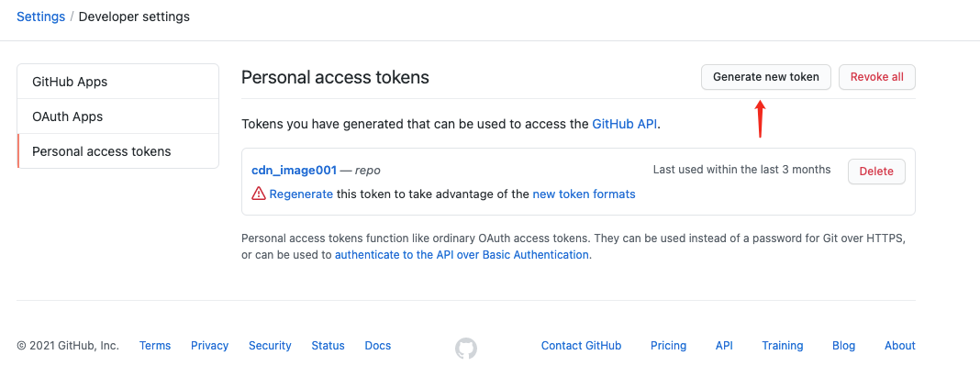Screen dimensions: 980x377
Task: Follow the GitHub API link
Action: (x=625, y=124)
